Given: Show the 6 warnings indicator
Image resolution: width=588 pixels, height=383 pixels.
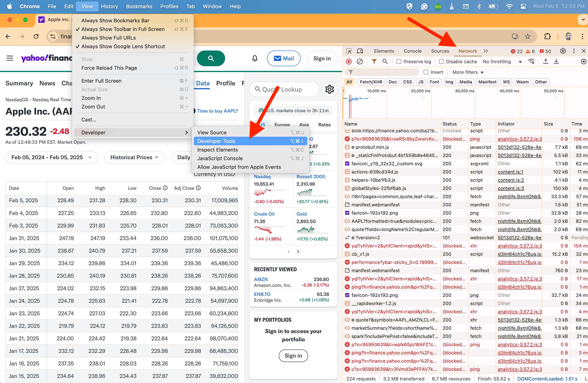Looking at the screenshot, I should (530, 51).
